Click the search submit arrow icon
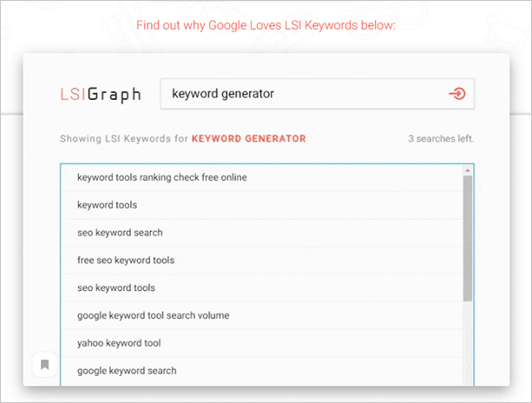This screenshot has width=532, height=403. [x=457, y=94]
